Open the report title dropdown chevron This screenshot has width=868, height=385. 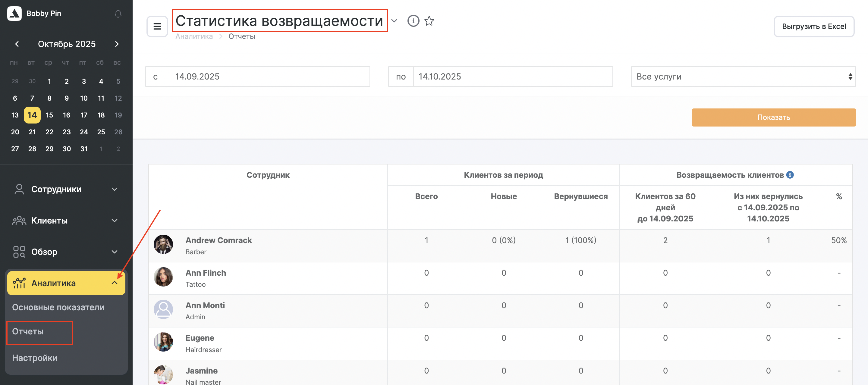(394, 21)
